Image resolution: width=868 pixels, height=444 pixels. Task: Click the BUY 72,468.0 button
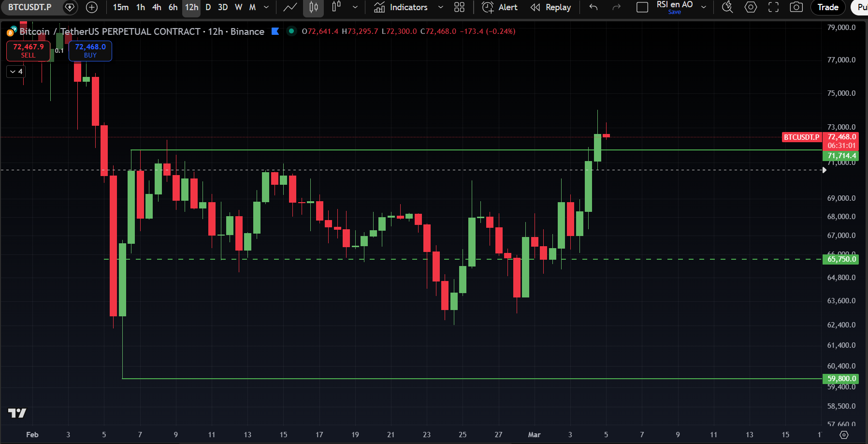tap(90, 51)
